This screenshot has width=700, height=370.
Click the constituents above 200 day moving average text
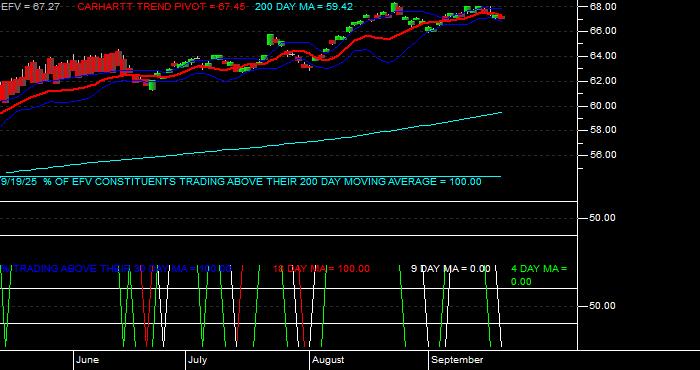[x=241, y=182]
